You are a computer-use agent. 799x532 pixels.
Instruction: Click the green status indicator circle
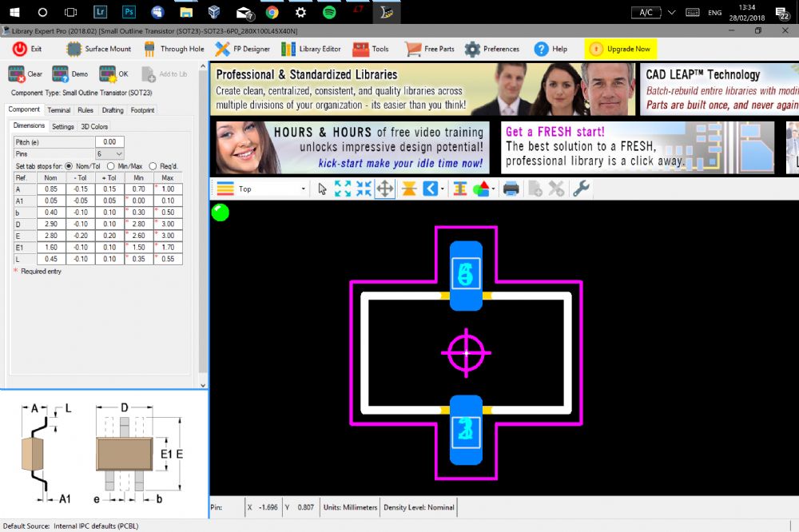click(x=221, y=212)
